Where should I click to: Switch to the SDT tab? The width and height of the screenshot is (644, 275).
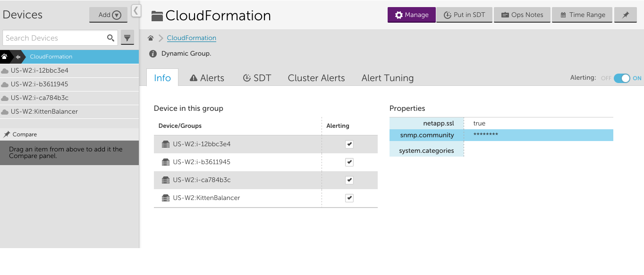pyautogui.click(x=257, y=78)
